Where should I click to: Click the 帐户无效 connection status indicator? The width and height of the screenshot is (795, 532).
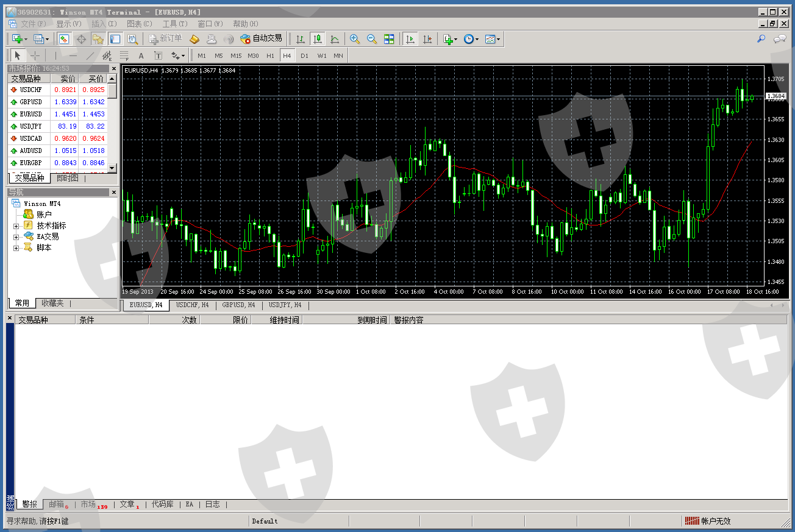click(x=707, y=521)
